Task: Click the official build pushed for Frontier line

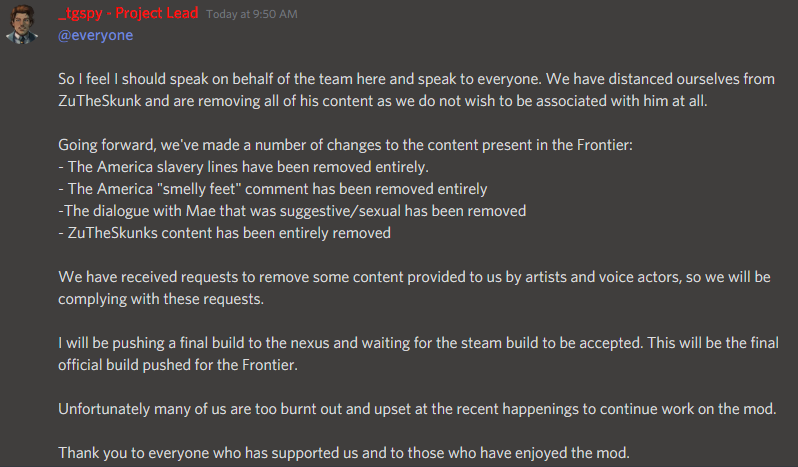Action: point(178,365)
